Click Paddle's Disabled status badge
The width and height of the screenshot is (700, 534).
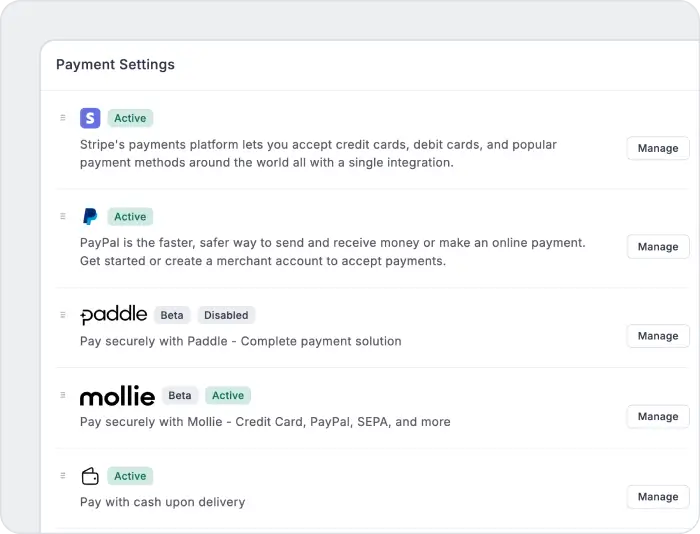(226, 315)
